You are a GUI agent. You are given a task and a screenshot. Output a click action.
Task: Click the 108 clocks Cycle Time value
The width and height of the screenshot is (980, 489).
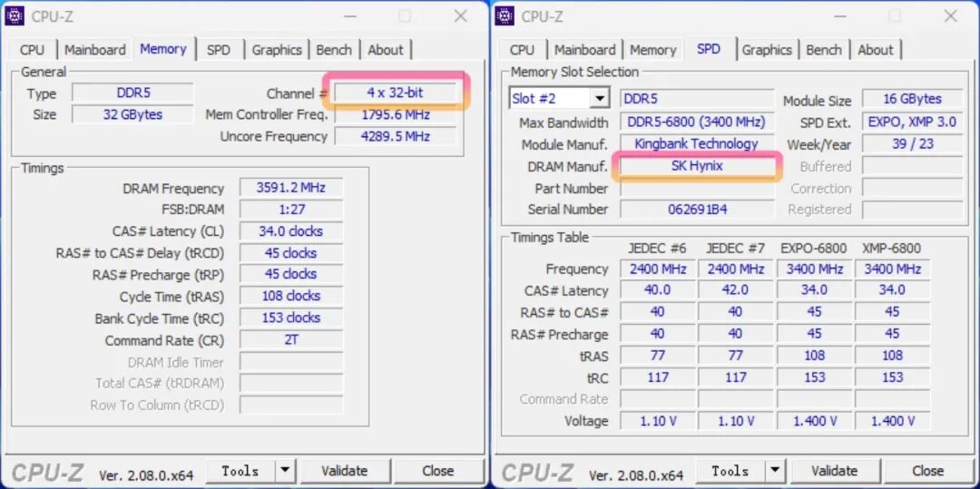click(290, 296)
